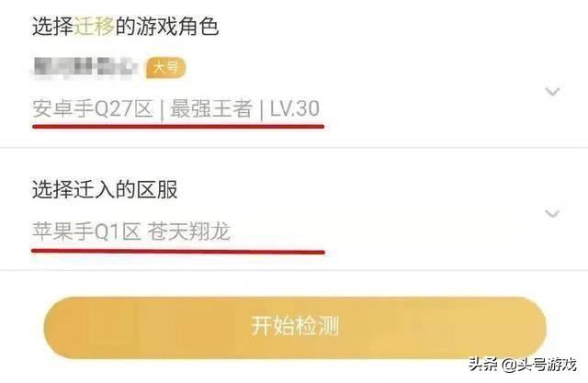The width and height of the screenshot is (588, 383).
Task: Start detection with 开始检测 button
Action: [x=295, y=327]
